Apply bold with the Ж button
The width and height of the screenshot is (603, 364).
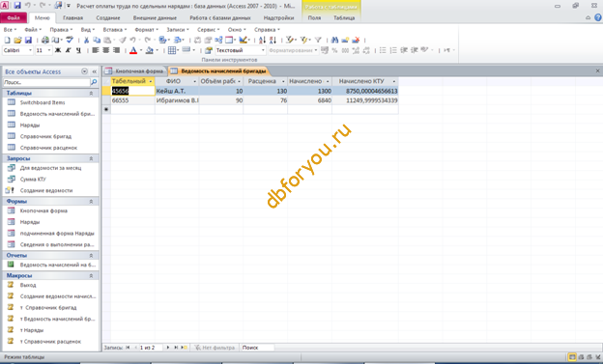(58, 50)
